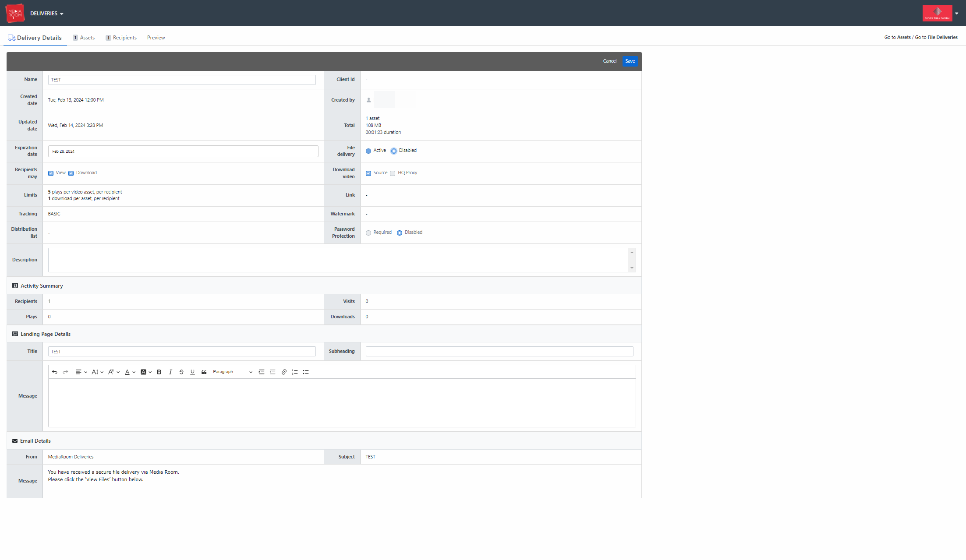Open font family dropdown
966x560 pixels.
(x=114, y=372)
